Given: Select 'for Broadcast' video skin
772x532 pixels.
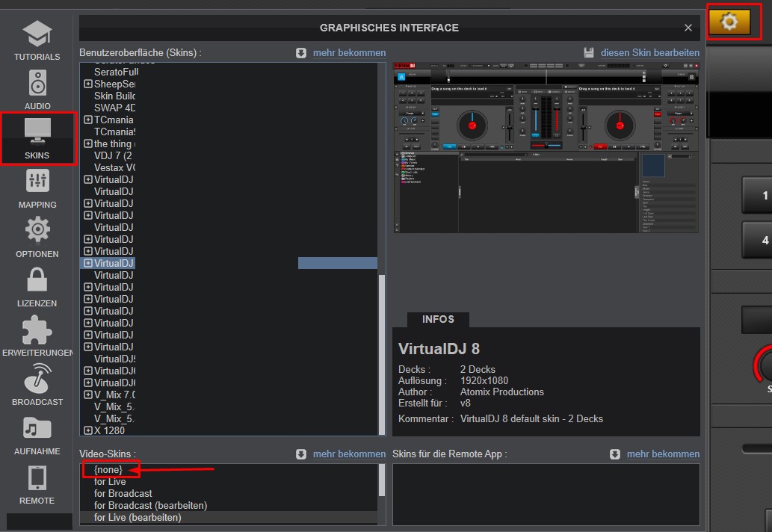Looking at the screenshot, I should (123, 494).
